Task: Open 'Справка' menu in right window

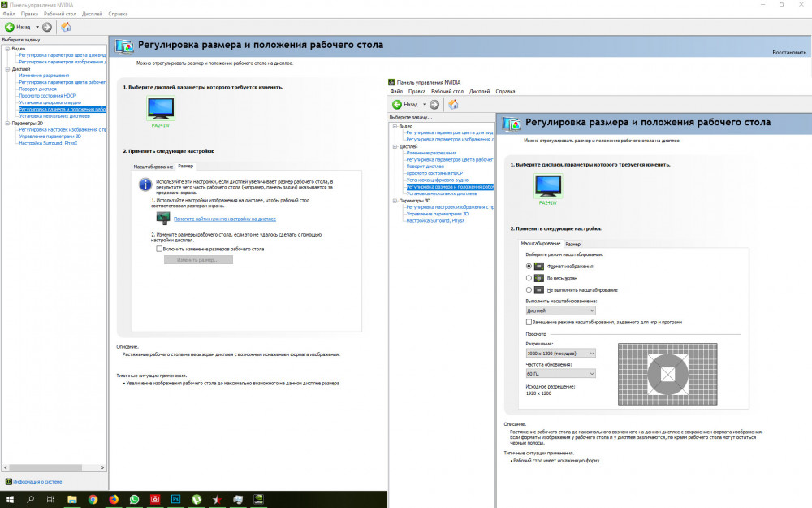Action: coord(505,91)
